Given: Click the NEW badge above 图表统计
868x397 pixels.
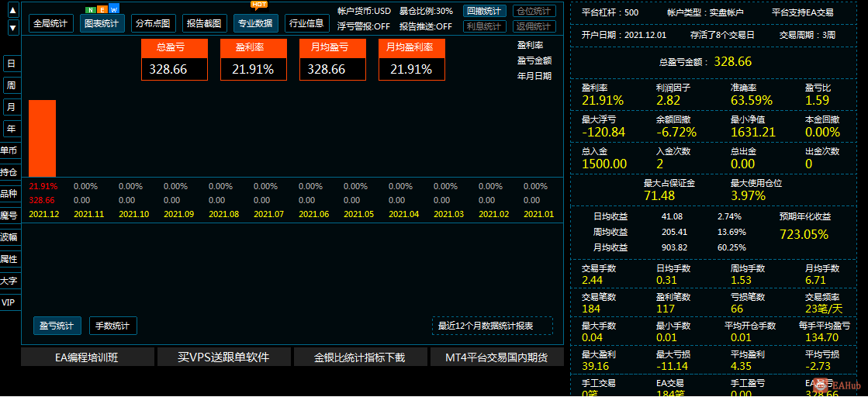Looking at the screenshot, I should 102,9.
